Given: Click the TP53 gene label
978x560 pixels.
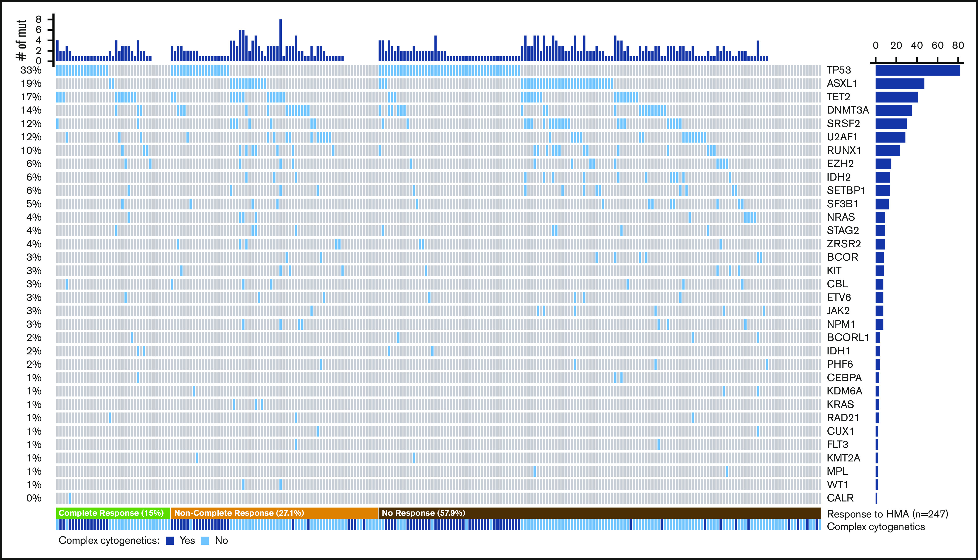Looking at the screenshot, I should [x=839, y=70].
